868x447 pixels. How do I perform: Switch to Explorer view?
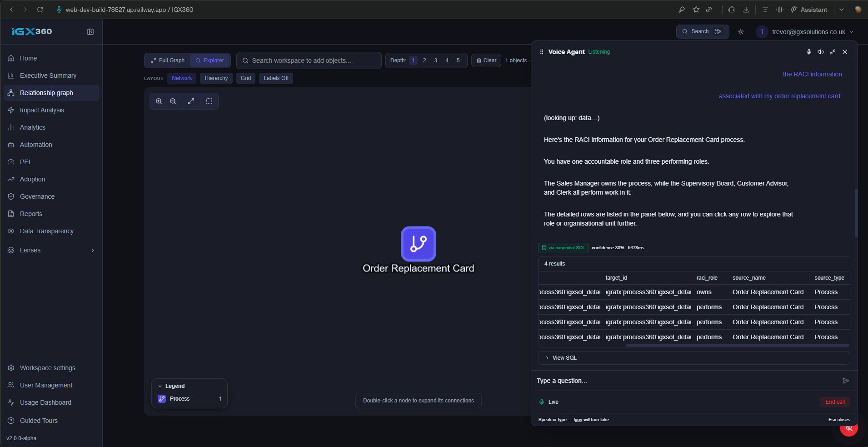point(210,60)
